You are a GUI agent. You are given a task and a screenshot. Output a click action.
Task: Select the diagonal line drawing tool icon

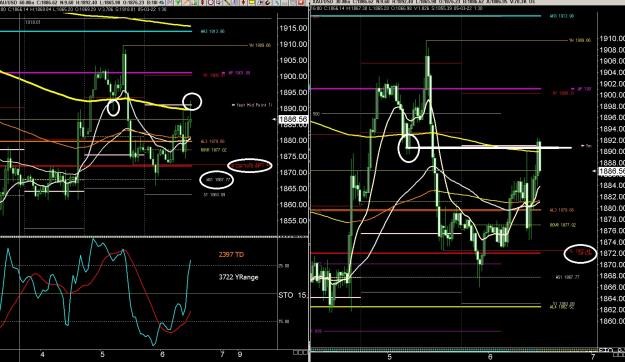[x=226, y=2]
